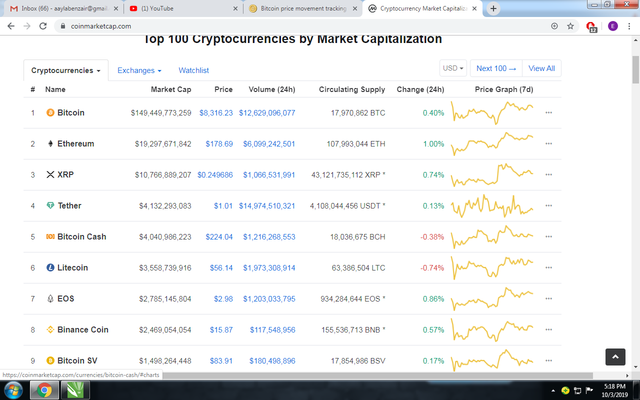Click the Ethereum diamond logo icon
The height and width of the screenshot is (400, 640).
(x=50, y=144)
